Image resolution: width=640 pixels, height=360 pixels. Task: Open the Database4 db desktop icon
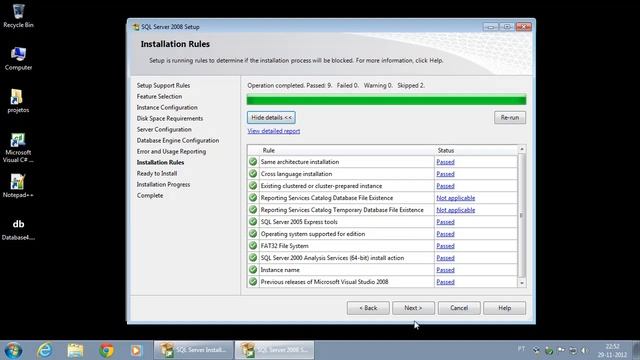tap(18, 229)
